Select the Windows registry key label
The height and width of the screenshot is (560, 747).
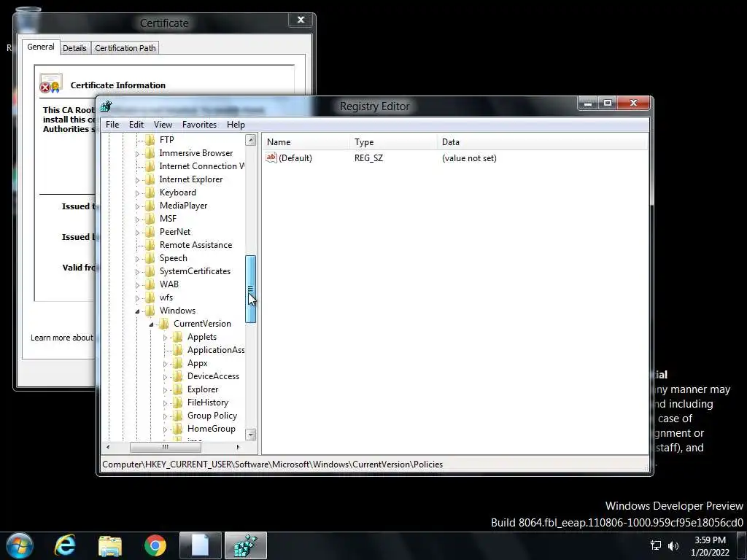point(178,311)
